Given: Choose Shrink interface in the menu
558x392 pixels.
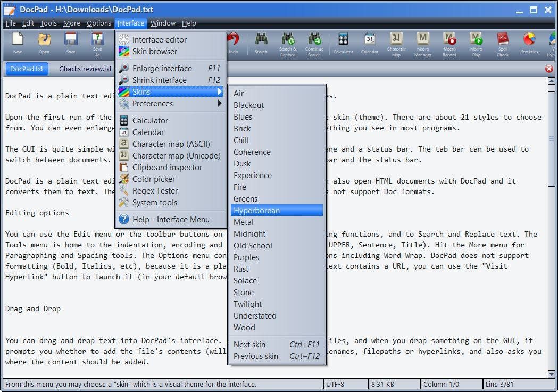Looking at the screenshot, I should (171, 80).
